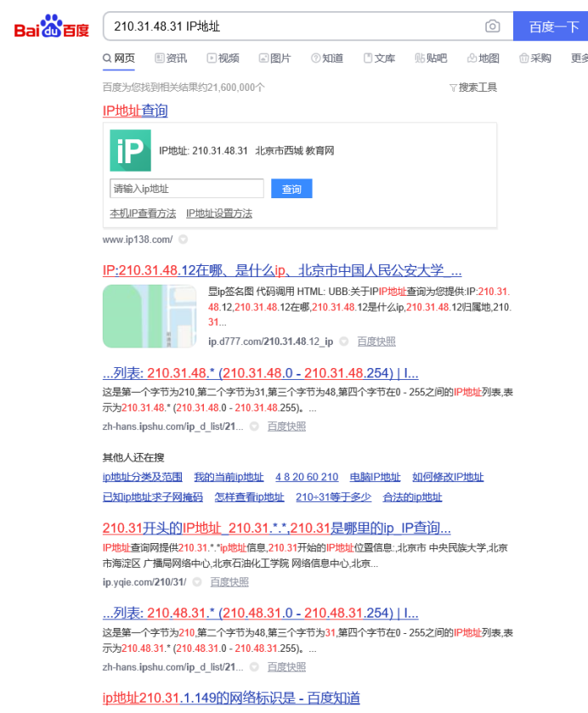
Task: Click the green iP logo image
Action: click(x=131, y=150)
